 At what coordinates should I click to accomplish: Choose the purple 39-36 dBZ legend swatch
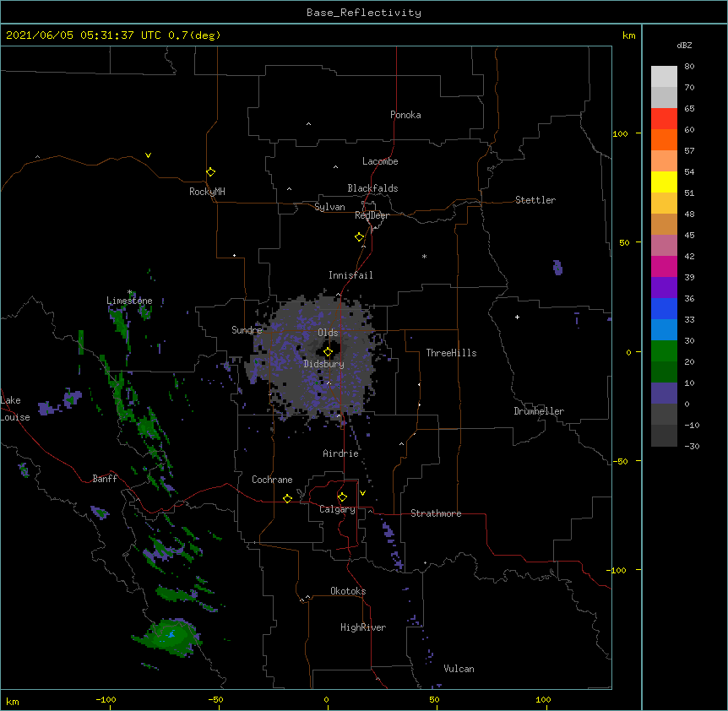[x=664, y=287]
